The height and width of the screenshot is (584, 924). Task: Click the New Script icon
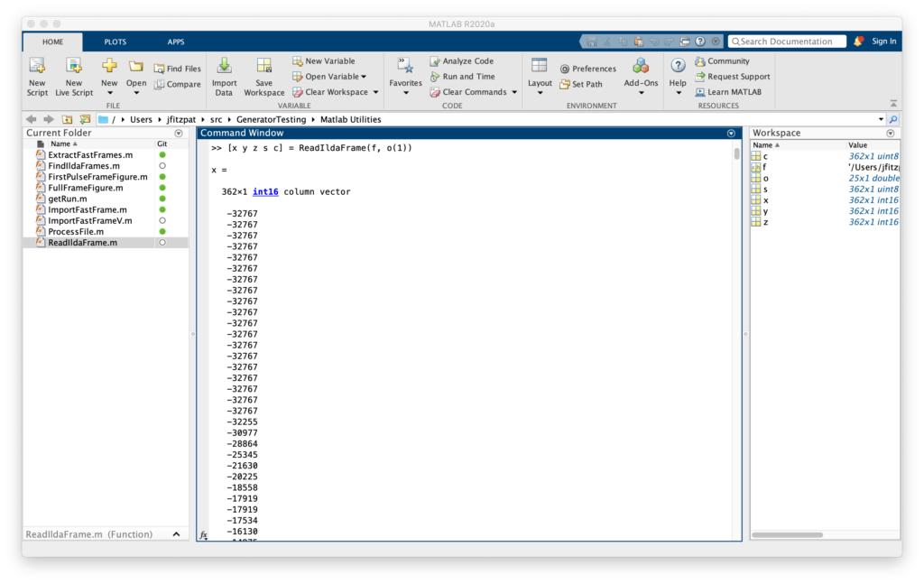click(x=37, y=66)
